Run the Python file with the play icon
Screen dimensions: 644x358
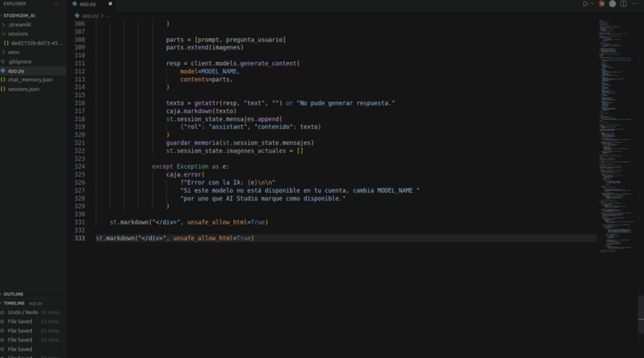(x=585, y=4)
